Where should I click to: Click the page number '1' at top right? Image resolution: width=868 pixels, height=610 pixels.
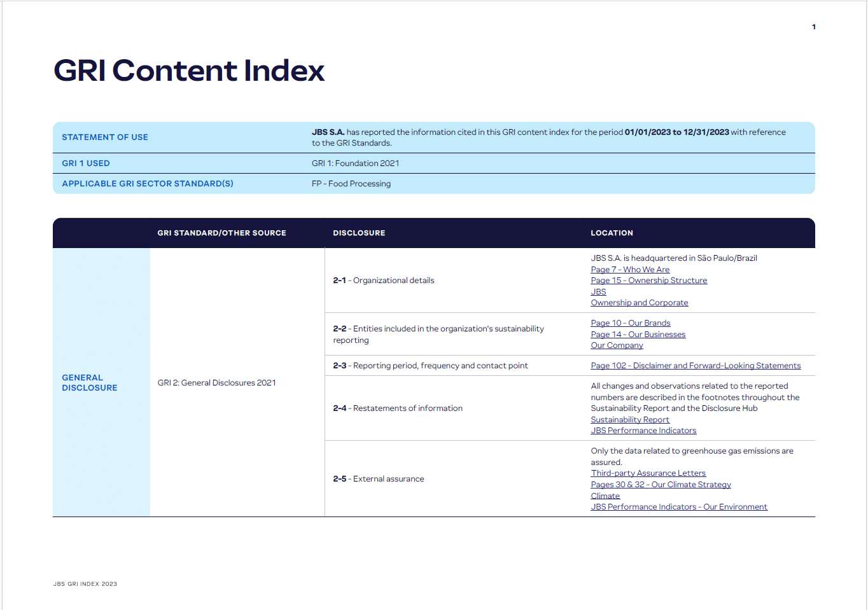pyautogui.click(x=814, y=27)
